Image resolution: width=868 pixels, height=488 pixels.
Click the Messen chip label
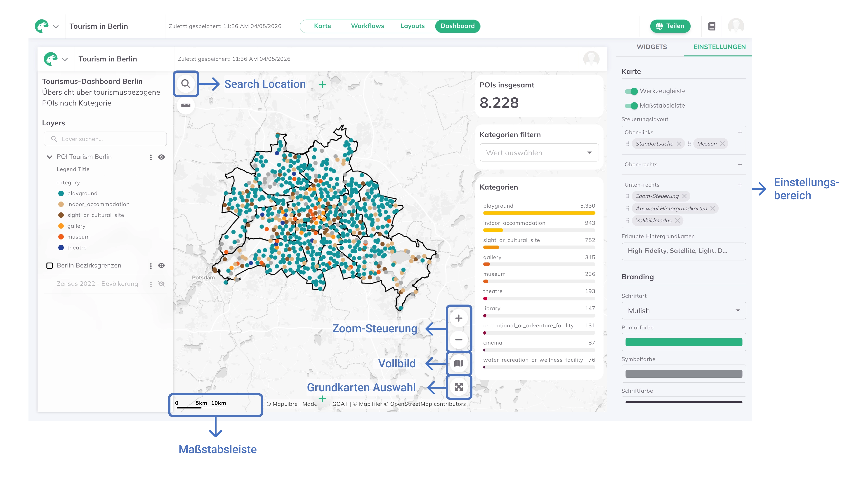tap(707, 144)
